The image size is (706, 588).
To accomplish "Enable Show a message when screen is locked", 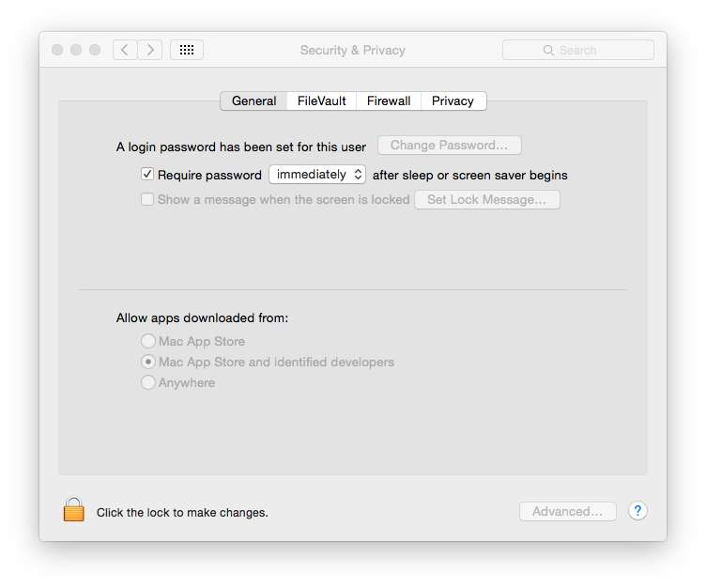I will coord(147,199).
